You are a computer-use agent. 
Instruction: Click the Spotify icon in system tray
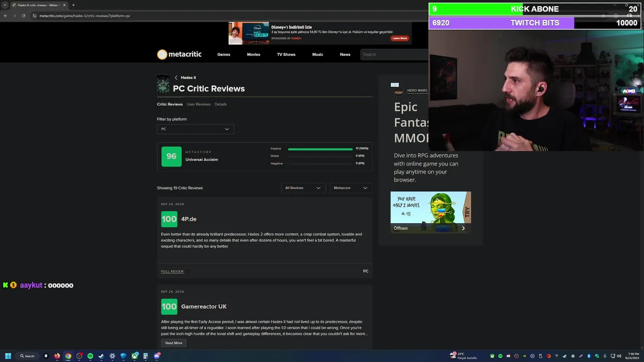tap(500, 356)
